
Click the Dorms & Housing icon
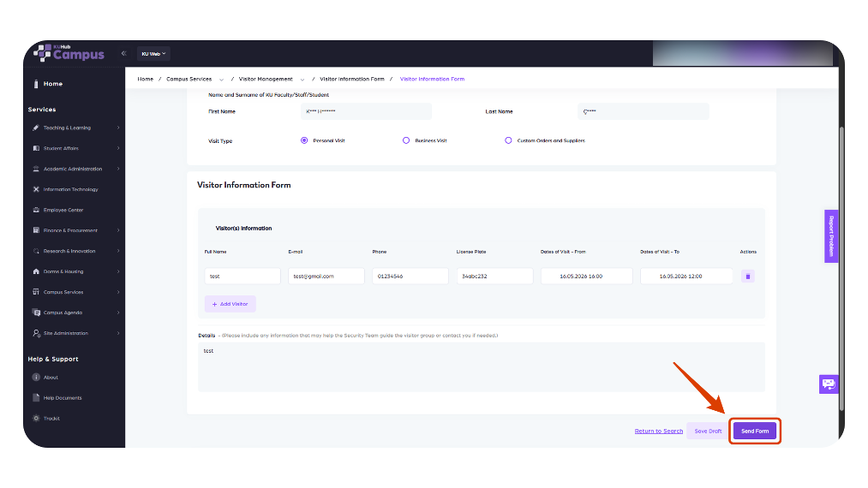pyautogui.click(x=36, y=271)
